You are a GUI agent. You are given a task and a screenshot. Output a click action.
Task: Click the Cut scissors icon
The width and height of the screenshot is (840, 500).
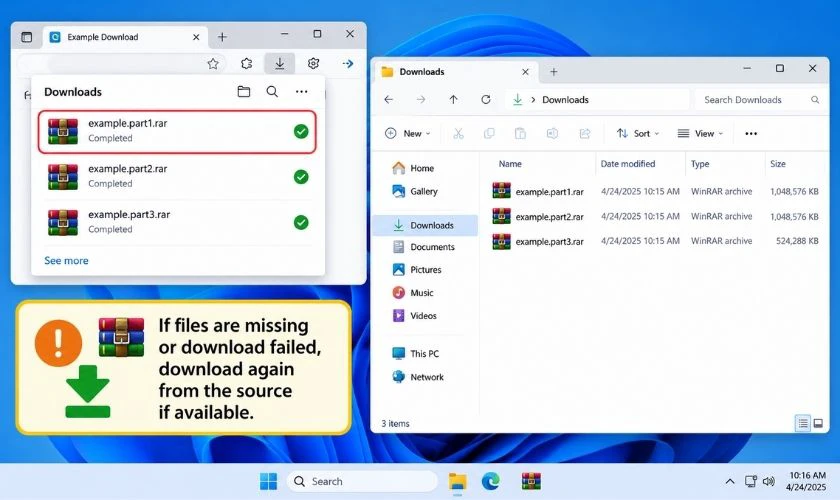click(459, 133)
